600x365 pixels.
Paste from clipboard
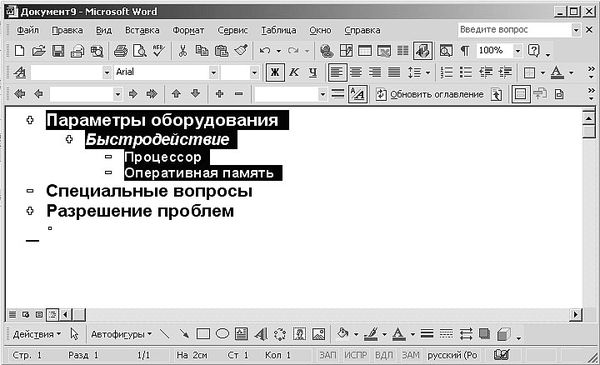[222, 51]
